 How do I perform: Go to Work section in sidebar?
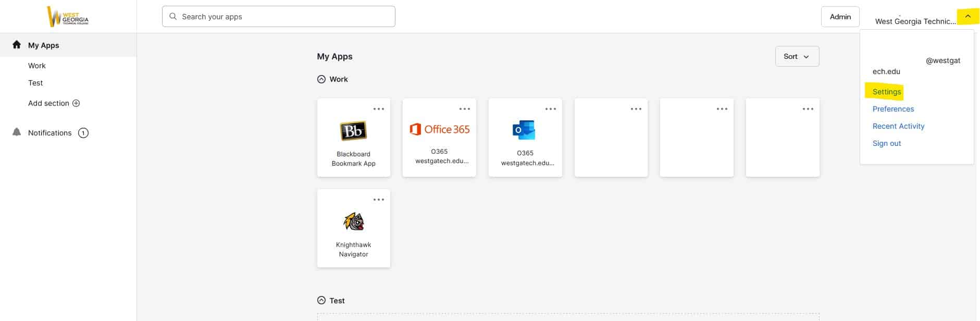click(x=37, y=66)
